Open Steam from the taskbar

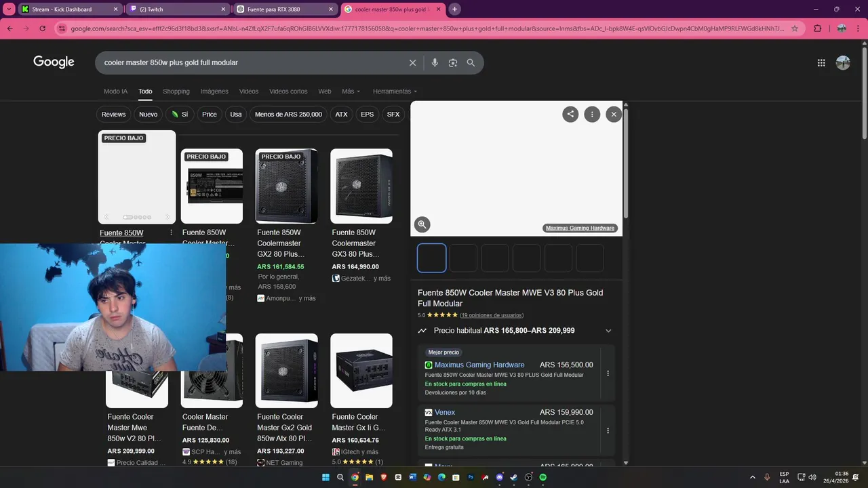point(514,477)
